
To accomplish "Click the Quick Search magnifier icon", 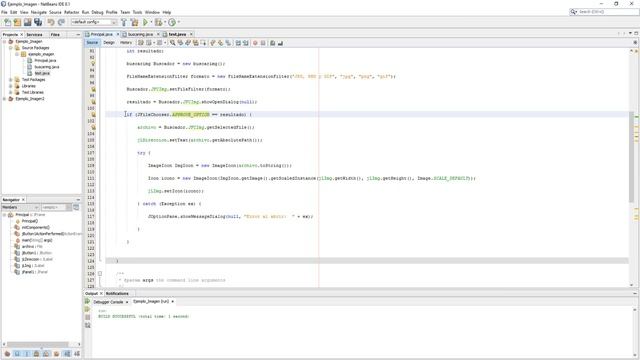I will coord(573,12).
